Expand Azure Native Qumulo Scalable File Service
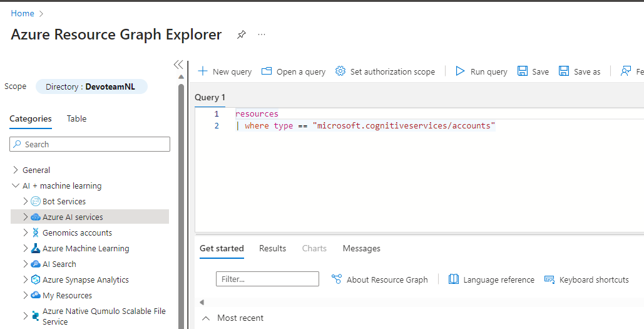This screenshot has height=329, width=644. pos(26,316)
